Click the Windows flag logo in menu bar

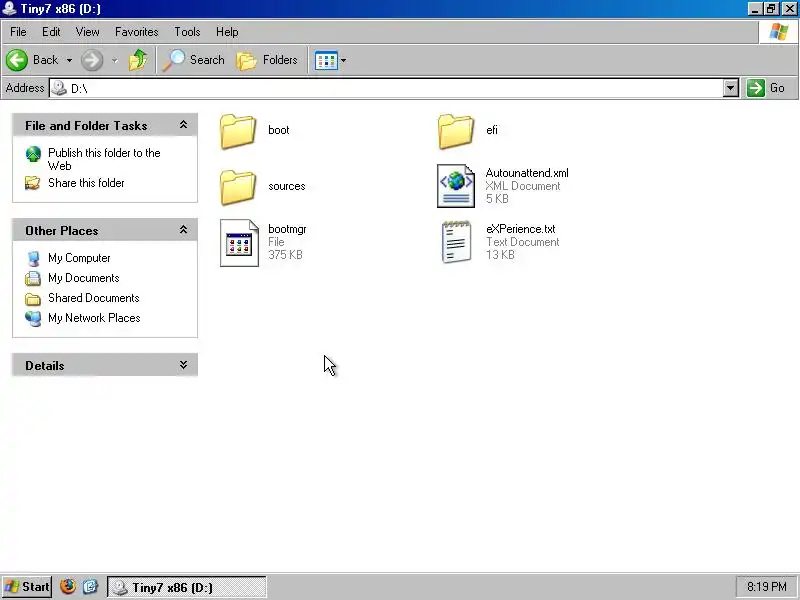pos(779,32)
